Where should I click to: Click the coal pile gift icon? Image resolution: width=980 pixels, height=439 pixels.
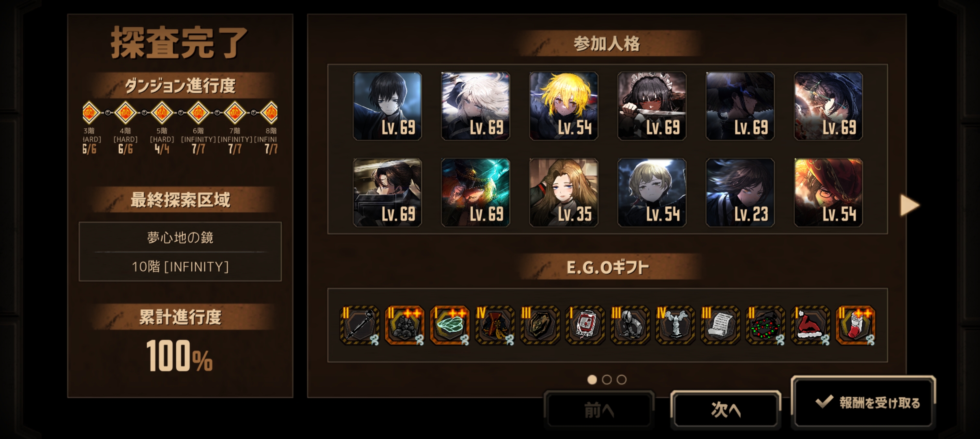(x=404, y=325)
